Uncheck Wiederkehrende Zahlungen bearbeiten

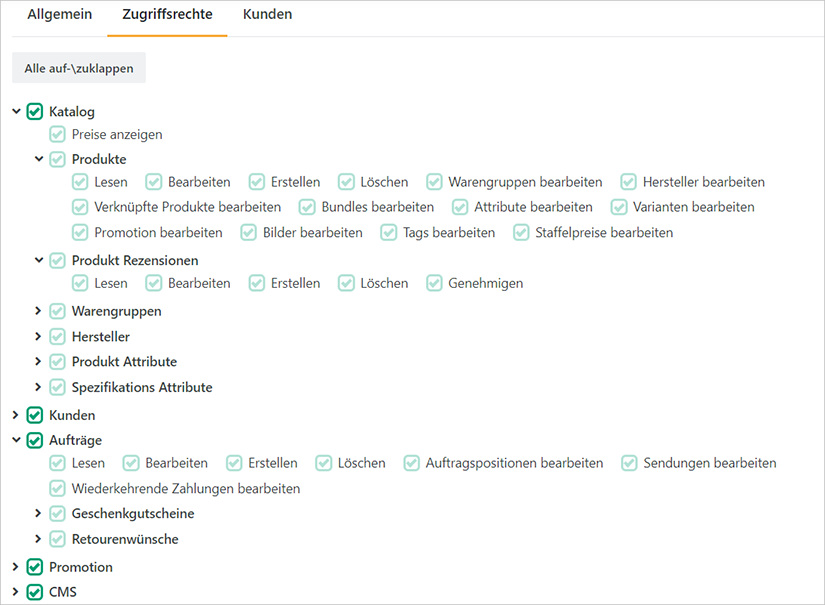coord(57,488)
